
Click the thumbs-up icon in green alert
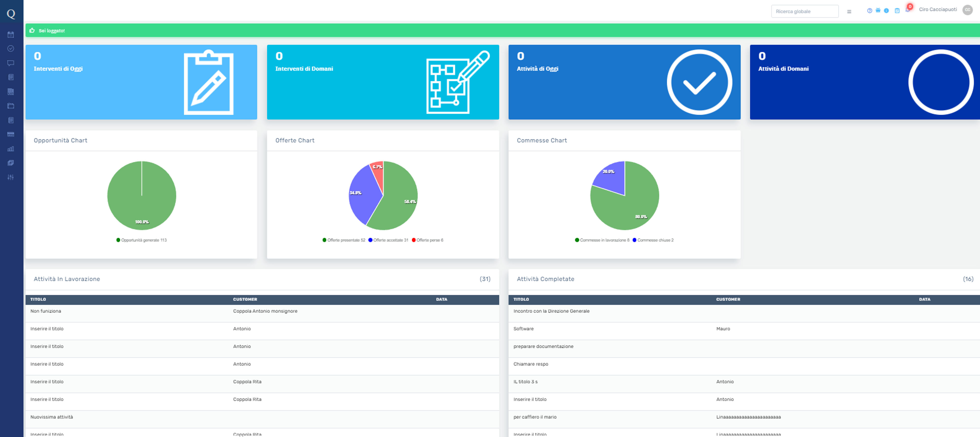coord(32,30)
